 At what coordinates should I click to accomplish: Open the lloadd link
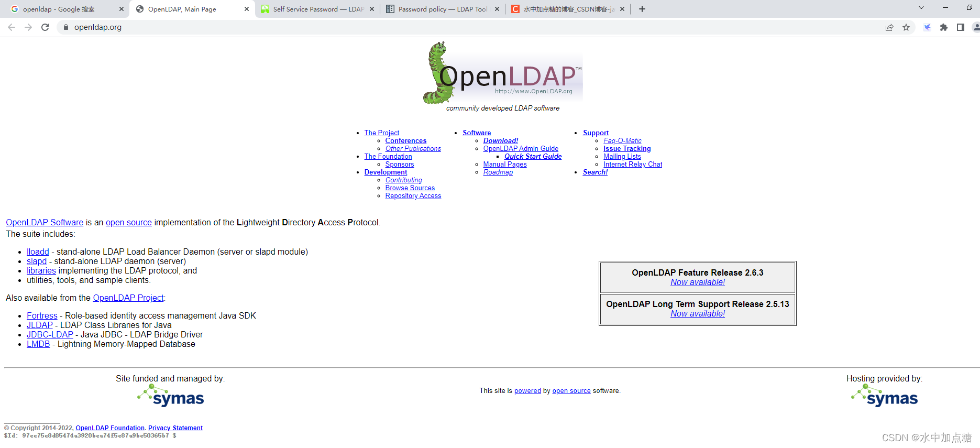point(38,252)
